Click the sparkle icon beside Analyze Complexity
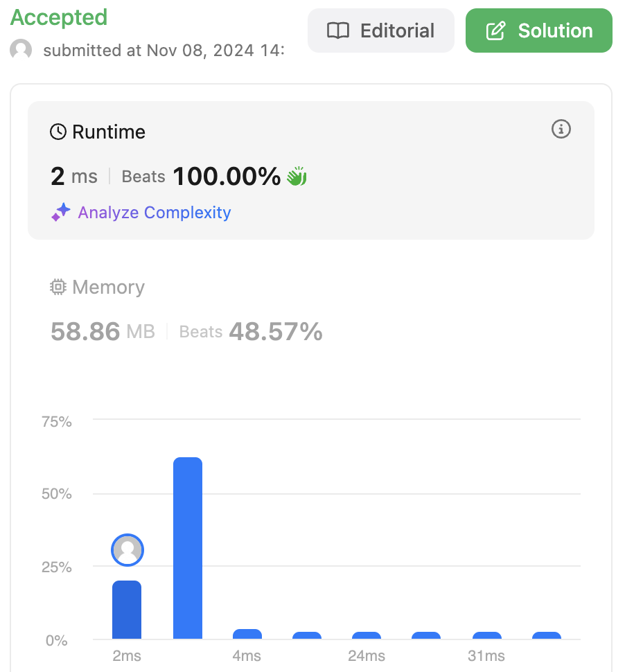This screenshot has height=672, width=625. (x=61, y=213)
